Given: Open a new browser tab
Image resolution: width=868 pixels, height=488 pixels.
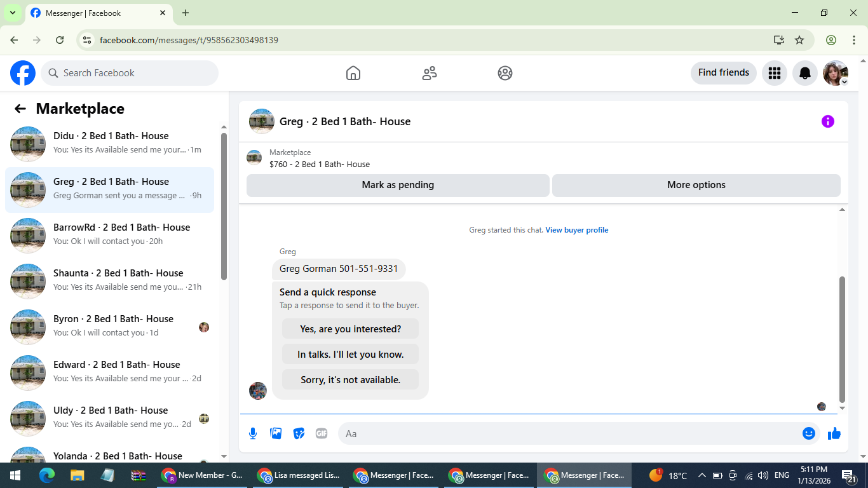Looking at the screenshot, I should [x=186, y=13].
